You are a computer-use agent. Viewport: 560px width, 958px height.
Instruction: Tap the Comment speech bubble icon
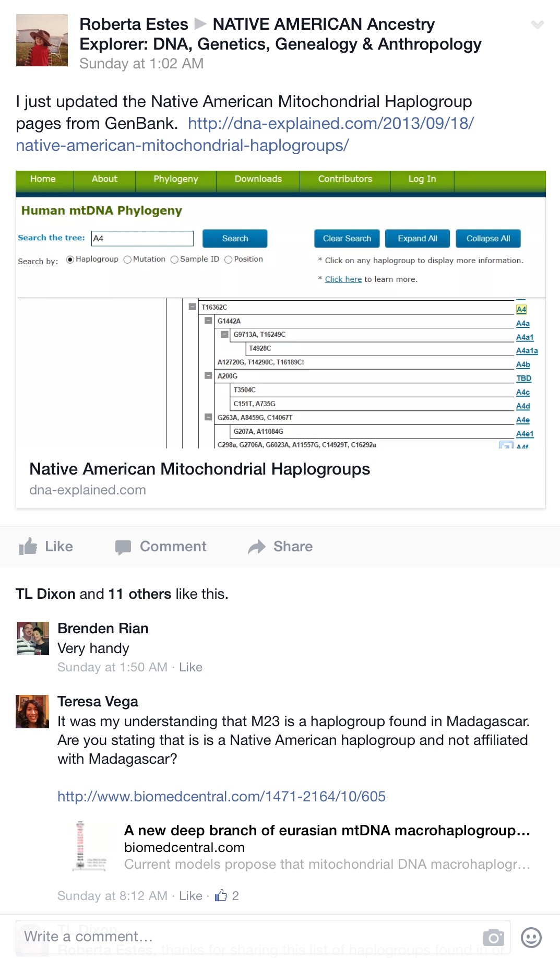[x=123, y=547]
